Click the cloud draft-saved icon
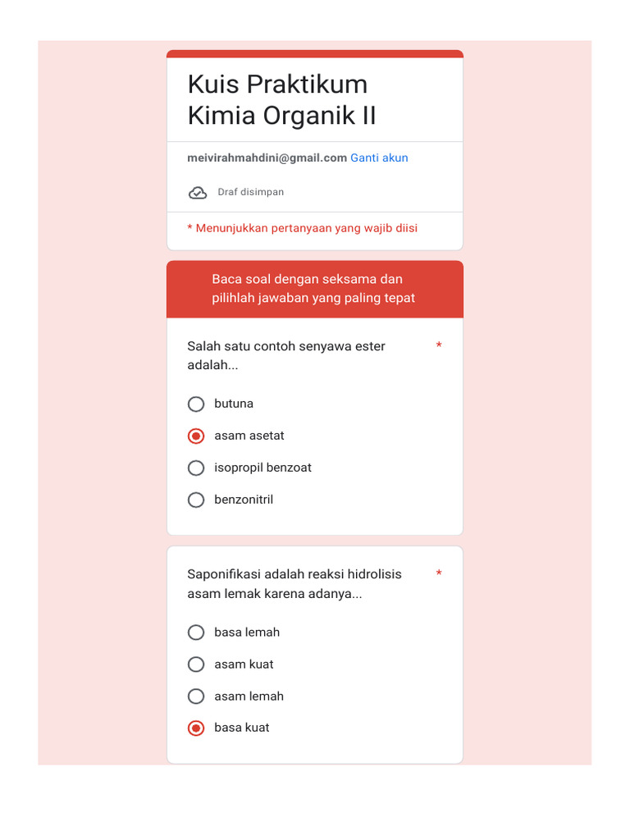Screen dimensions: 630x840 pos(198,193)
